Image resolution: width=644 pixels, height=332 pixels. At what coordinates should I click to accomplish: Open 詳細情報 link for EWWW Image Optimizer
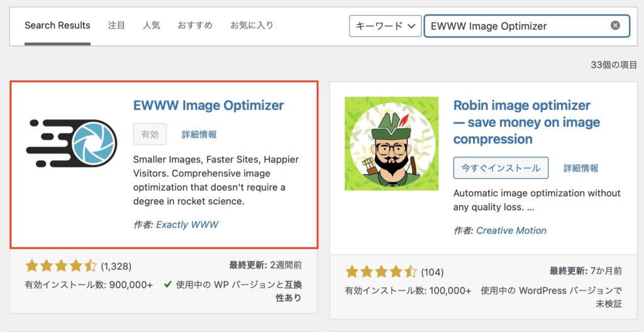pyautogui.click(x=199, y=135)
